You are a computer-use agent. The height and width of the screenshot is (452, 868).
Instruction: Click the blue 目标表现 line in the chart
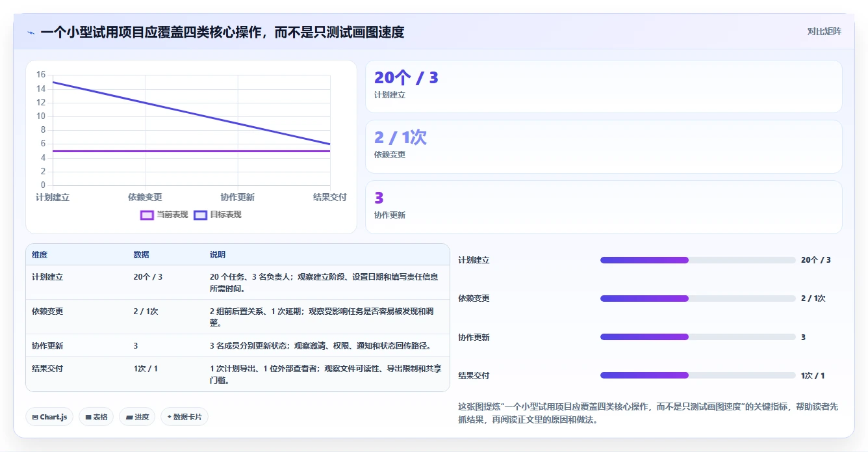pyautogui.click(x=191, y=113)
